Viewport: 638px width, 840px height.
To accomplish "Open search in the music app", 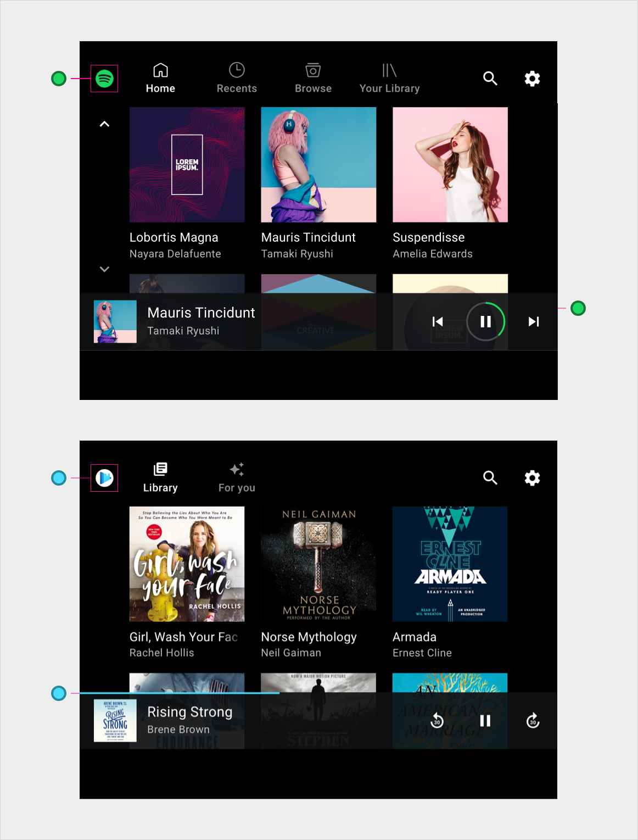I will (x=490, y=79).
